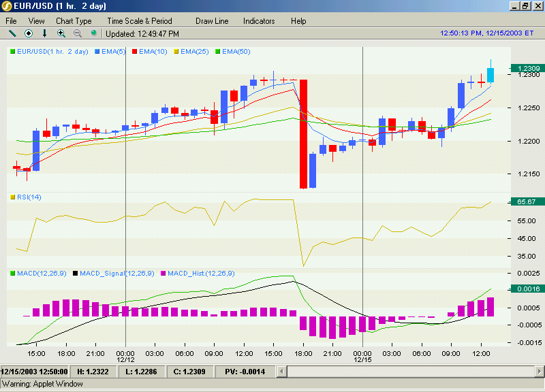Click the 00:00 12/15 time axis label
Screen dimensions: 545x392
pos(362,357)
